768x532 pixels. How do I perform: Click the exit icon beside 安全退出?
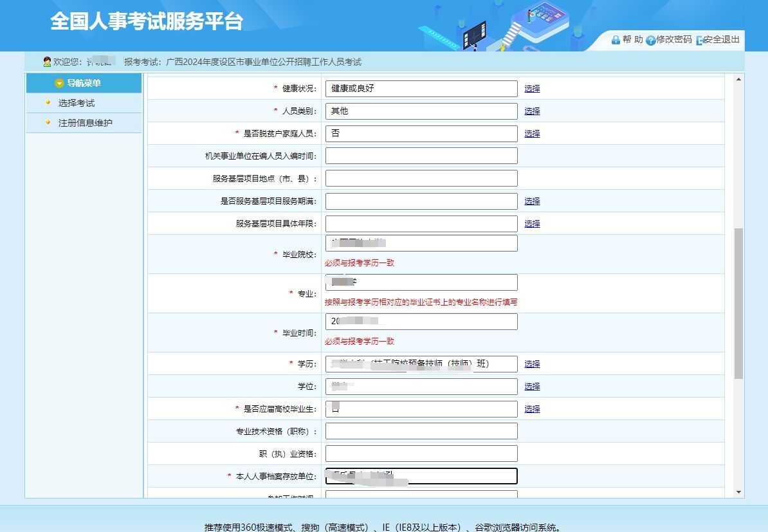[699, 40]
